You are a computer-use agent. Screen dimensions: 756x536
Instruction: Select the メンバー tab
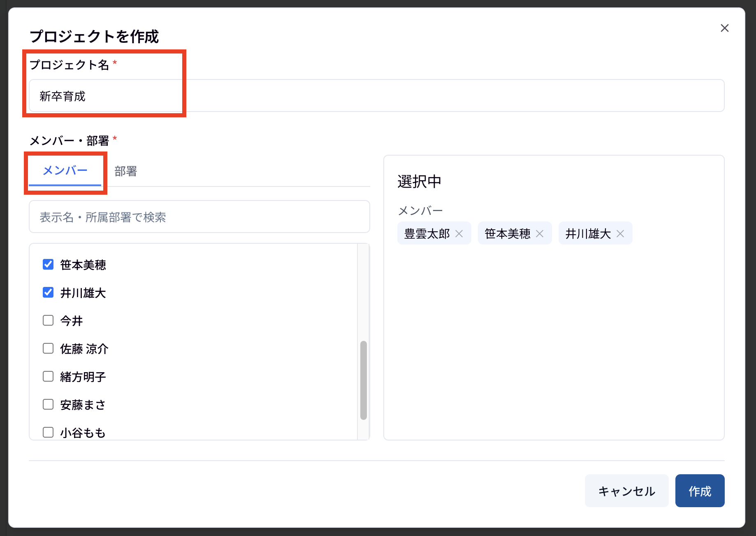65,170
